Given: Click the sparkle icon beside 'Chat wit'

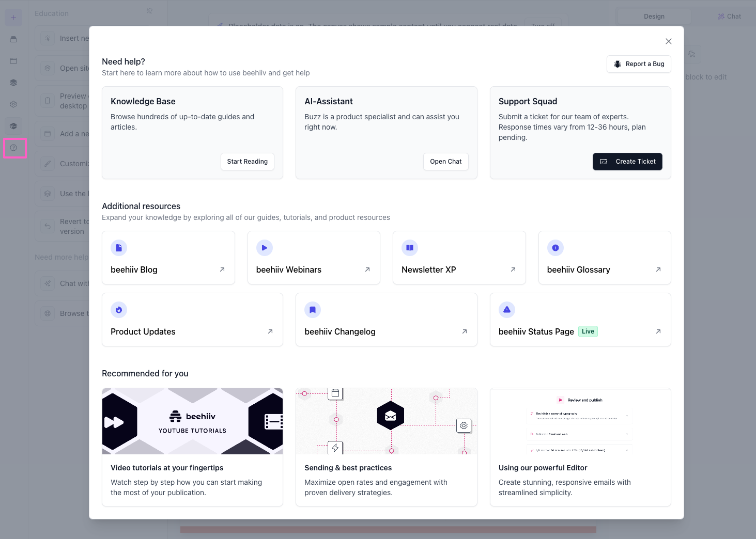Looking at the screenshot, I should coord(48,283).
